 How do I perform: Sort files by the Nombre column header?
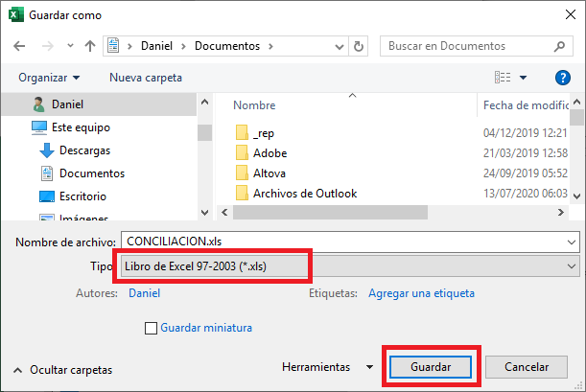click(254, 104)
